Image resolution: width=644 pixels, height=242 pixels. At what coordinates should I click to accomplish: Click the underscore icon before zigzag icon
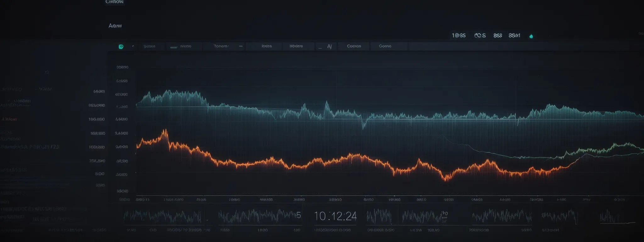[320, 48]
